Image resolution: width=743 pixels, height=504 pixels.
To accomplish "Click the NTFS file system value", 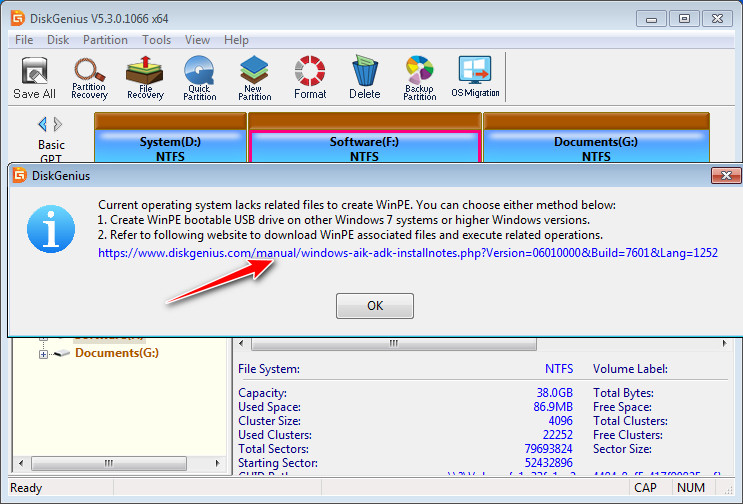I will pyautogui.click(x=559, y=369).
